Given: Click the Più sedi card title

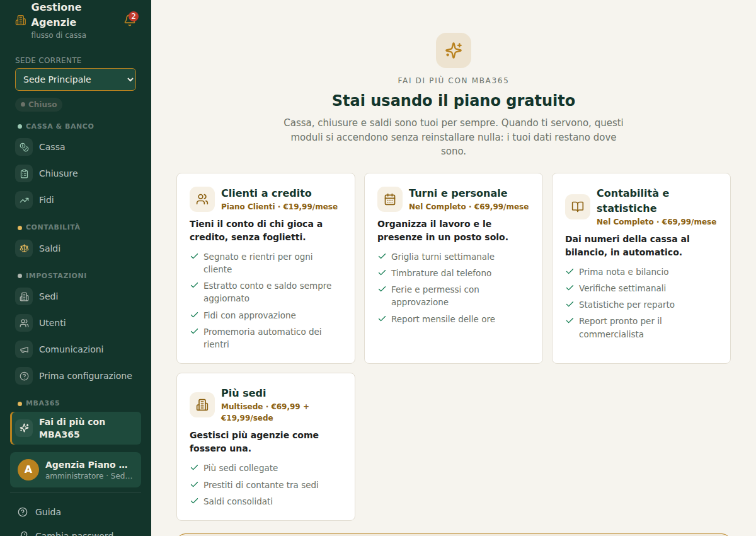Looking at the screenshot, I should 244,393.
